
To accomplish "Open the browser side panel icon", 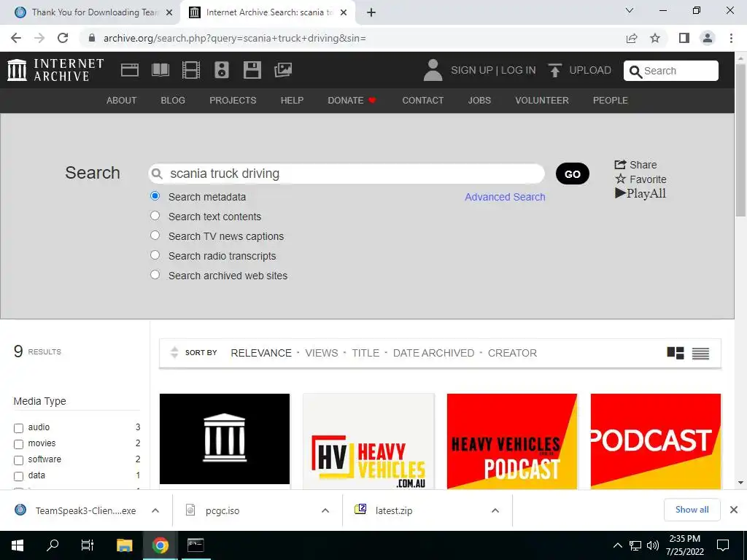I will pyautogui.click(x=684, y=38).
